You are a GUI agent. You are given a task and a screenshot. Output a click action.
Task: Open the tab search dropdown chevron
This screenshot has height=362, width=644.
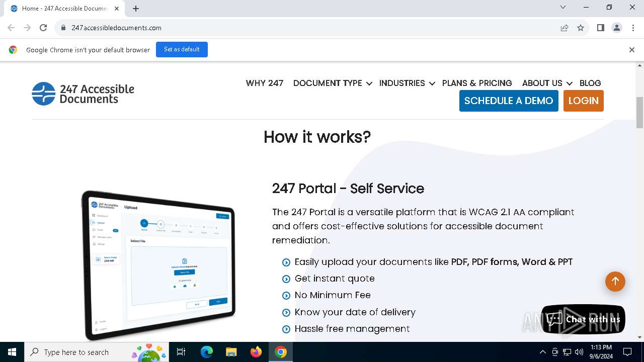563,7
